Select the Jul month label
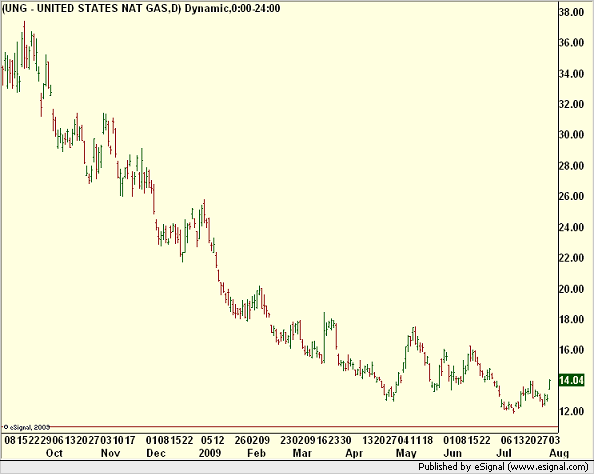 point(504,453)
